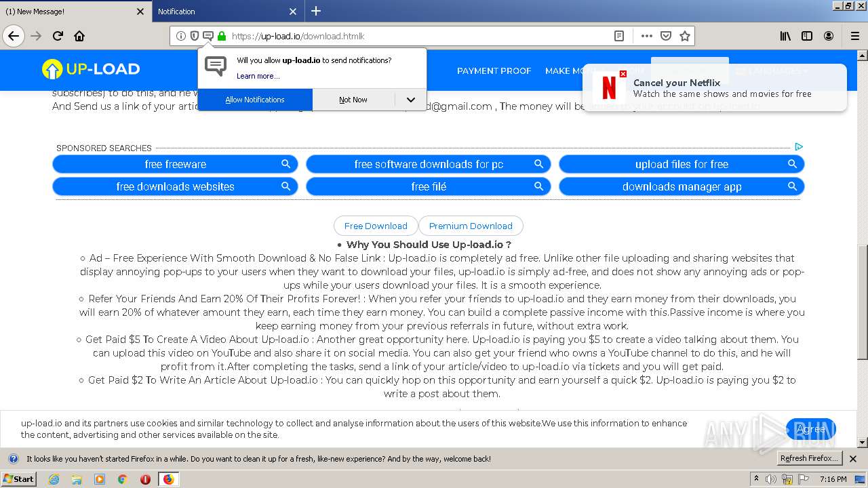
Task: Click the scrollbar up arrow
Action: [x=862, y=56]
